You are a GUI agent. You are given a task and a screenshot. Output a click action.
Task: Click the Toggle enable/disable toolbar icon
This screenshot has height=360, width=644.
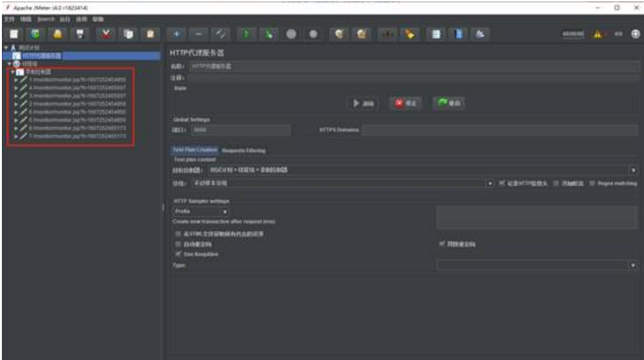221,34
